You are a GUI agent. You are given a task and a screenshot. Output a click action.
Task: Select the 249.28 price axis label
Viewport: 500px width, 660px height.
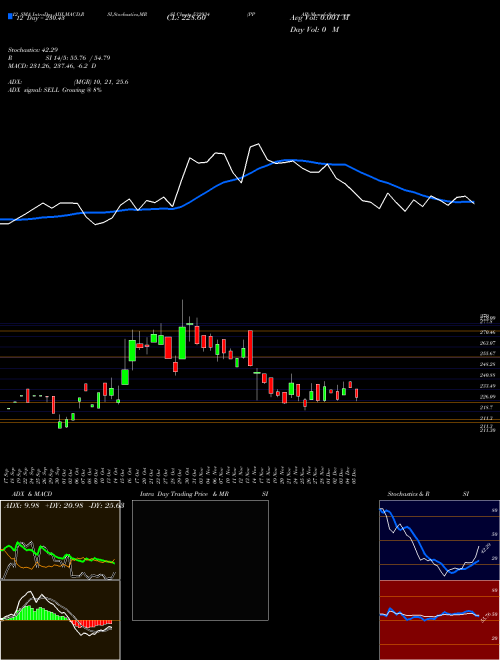point(487,365)
